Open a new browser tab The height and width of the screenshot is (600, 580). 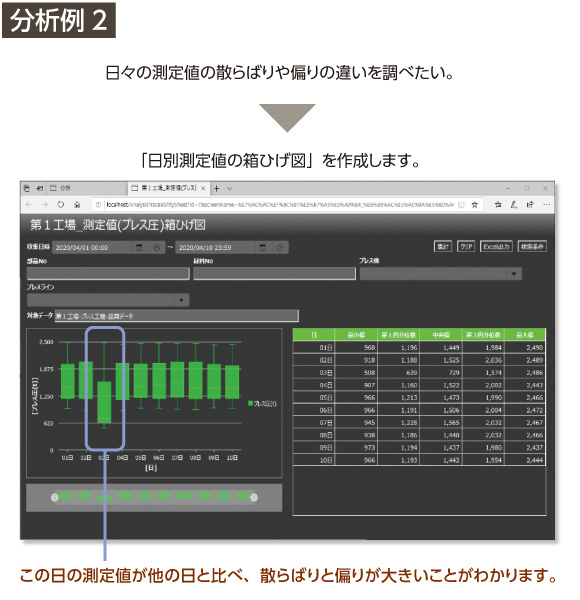[x=217, y=188]
